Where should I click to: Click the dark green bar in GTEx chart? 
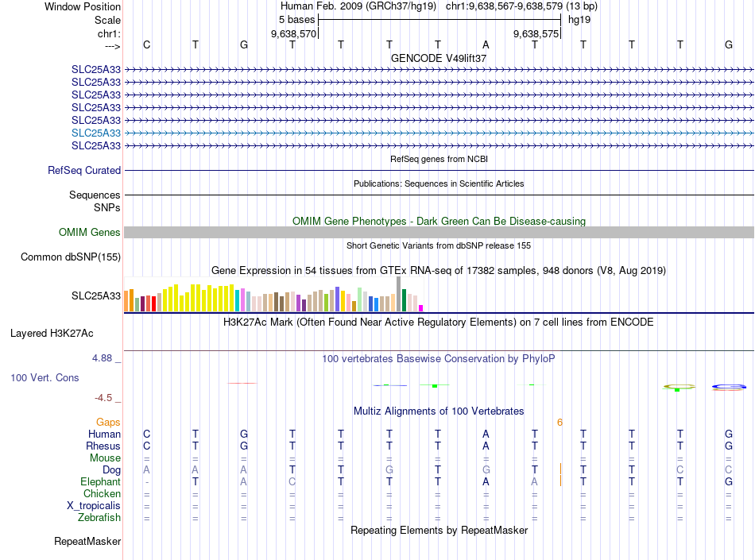[404, 300]
